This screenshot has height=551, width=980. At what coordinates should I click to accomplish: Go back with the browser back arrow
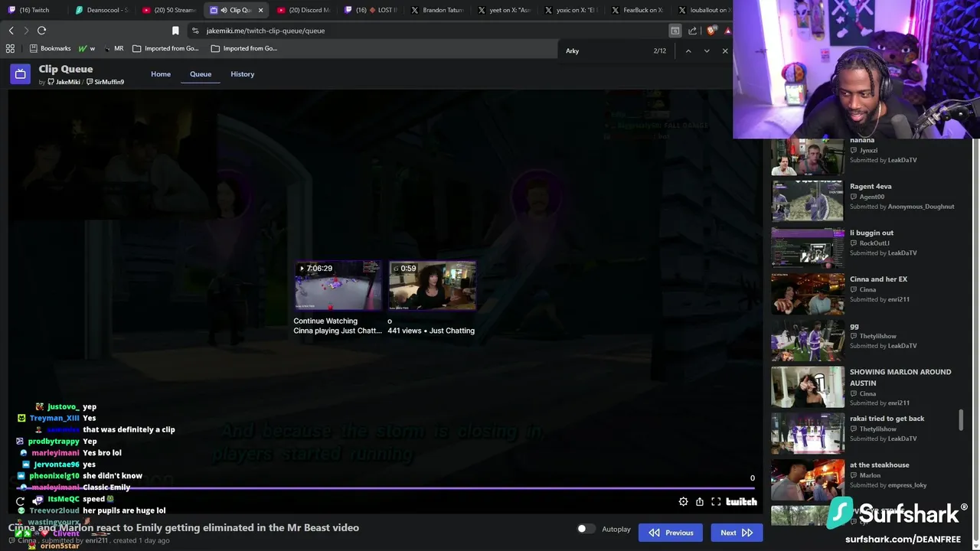coord(11,31)
